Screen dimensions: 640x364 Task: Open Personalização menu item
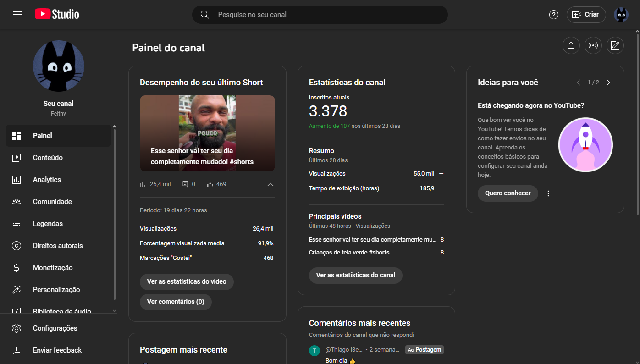[x=58, y=290]
